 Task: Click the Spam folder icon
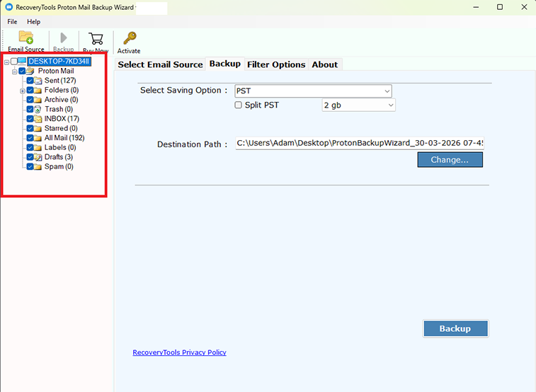point(38,166)
